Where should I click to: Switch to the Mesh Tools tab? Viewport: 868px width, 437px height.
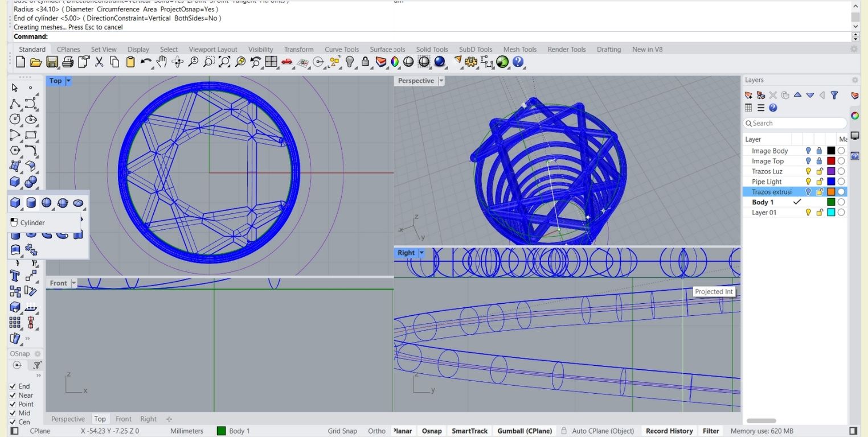point(520,50)
